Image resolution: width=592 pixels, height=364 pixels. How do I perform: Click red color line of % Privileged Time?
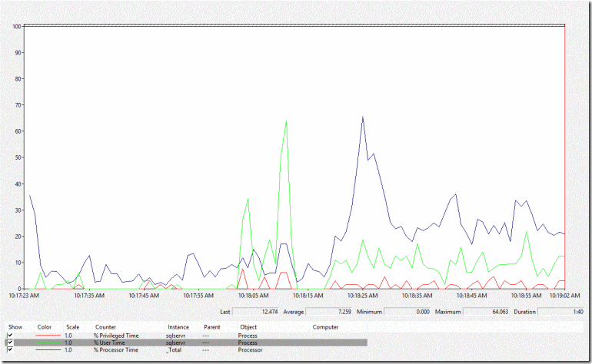pos(48,336)
